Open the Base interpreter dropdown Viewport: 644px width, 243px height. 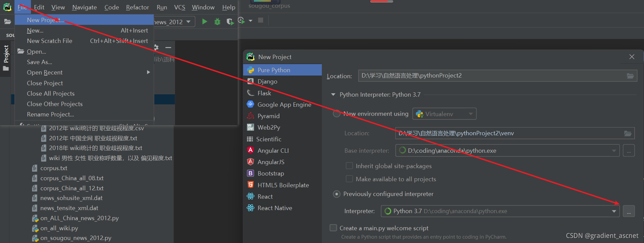tap(507, 151)
